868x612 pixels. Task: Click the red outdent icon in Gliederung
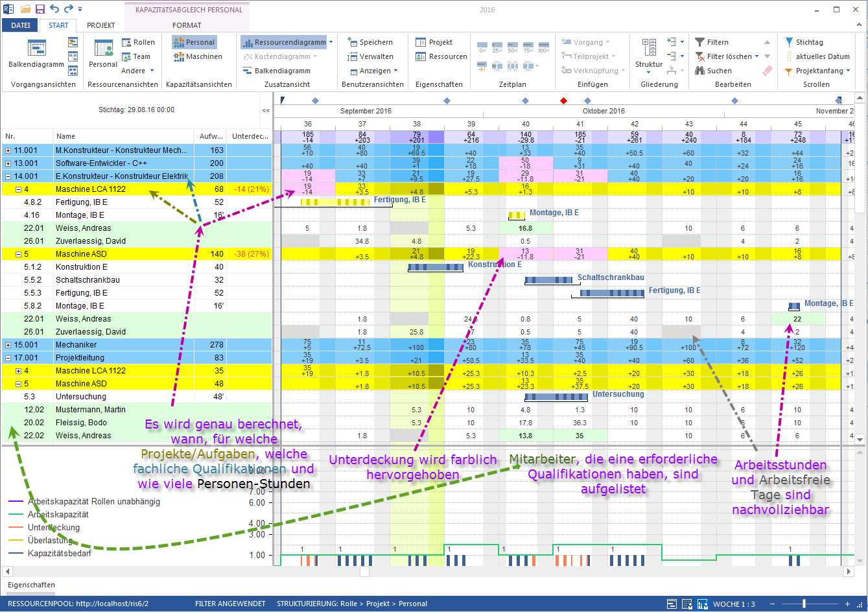pyautogui.click(x=672, y=56)
